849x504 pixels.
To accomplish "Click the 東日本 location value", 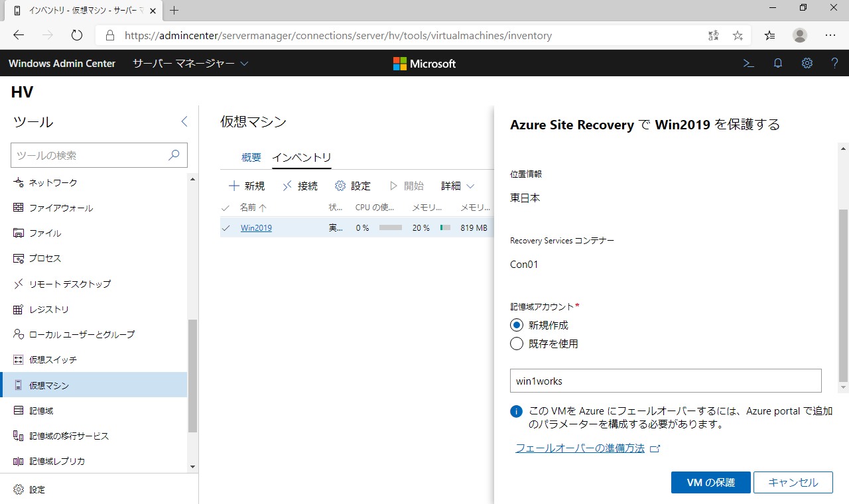I will coord(525,198).
